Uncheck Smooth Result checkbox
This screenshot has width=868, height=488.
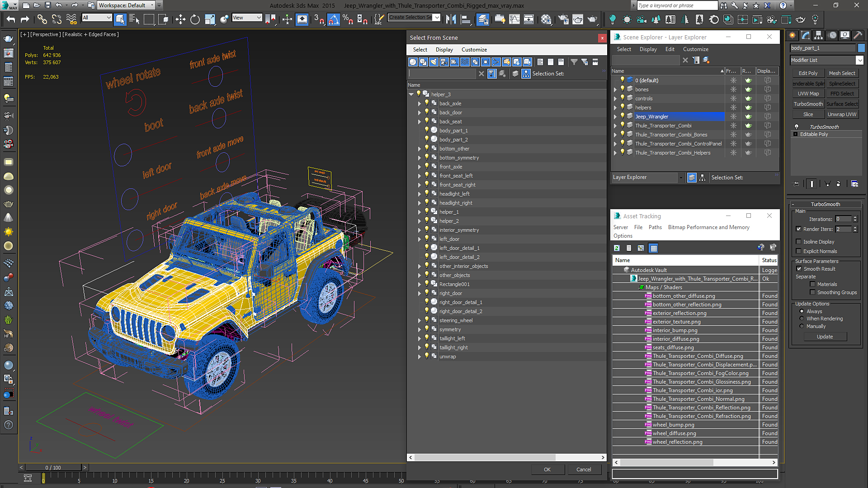pos(799,269)
